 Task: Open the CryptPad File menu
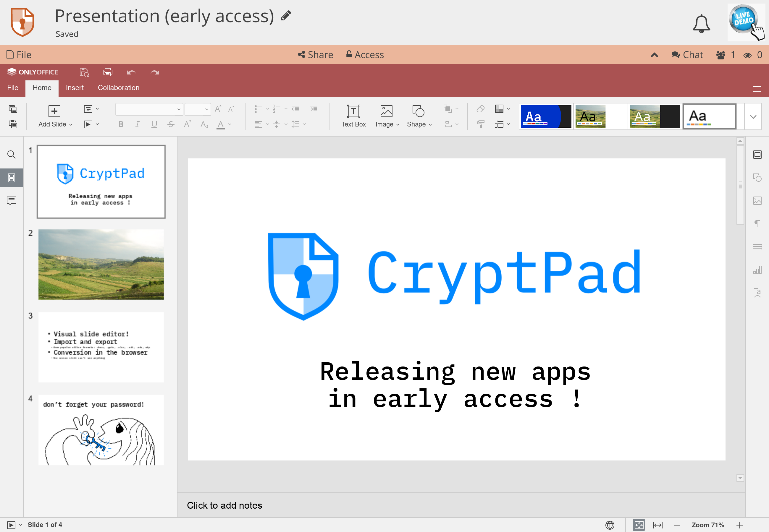[19, 55]
